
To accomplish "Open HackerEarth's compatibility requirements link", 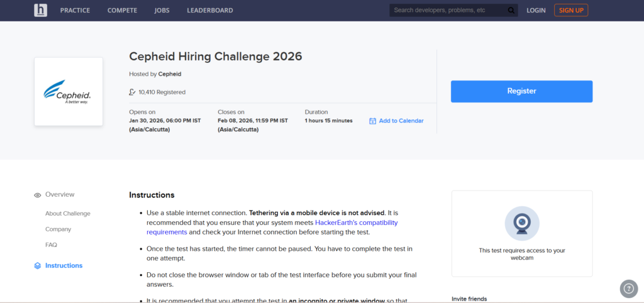I will 356,223.
